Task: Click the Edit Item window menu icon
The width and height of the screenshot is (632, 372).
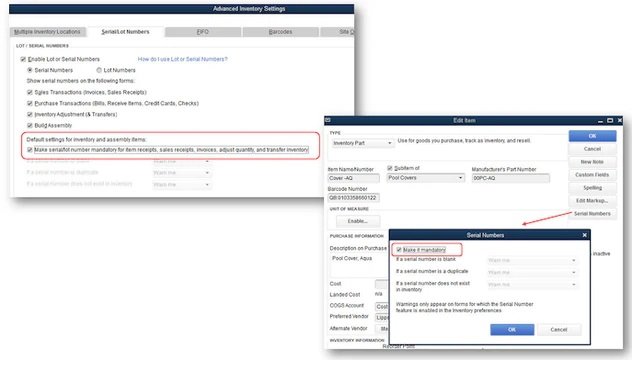Action: (328, 120)
